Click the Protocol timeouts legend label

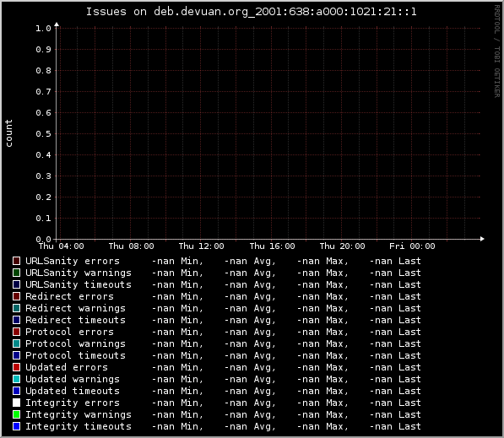point(75,355)
